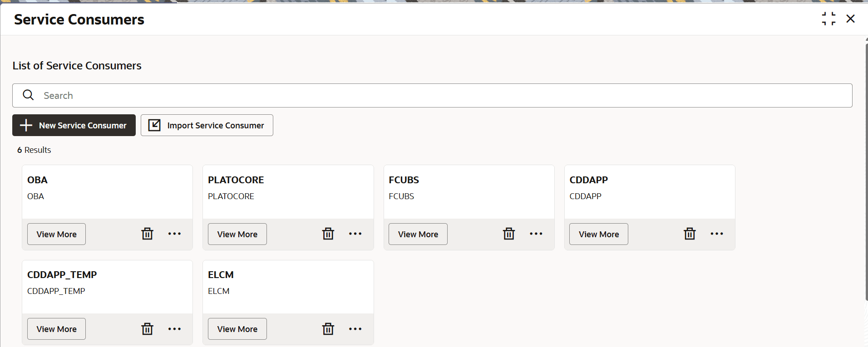Select the OBA card title
Viewport: 868px width, 347px height.
37,180
